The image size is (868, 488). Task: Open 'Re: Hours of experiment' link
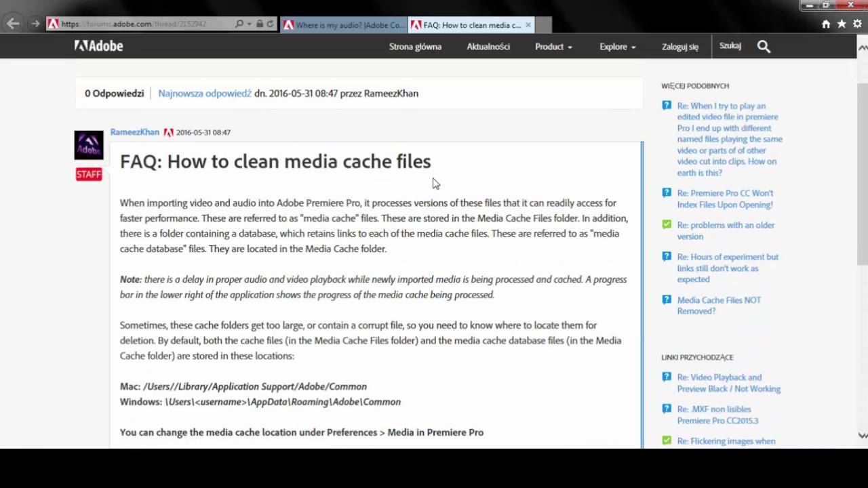[728, 268]
